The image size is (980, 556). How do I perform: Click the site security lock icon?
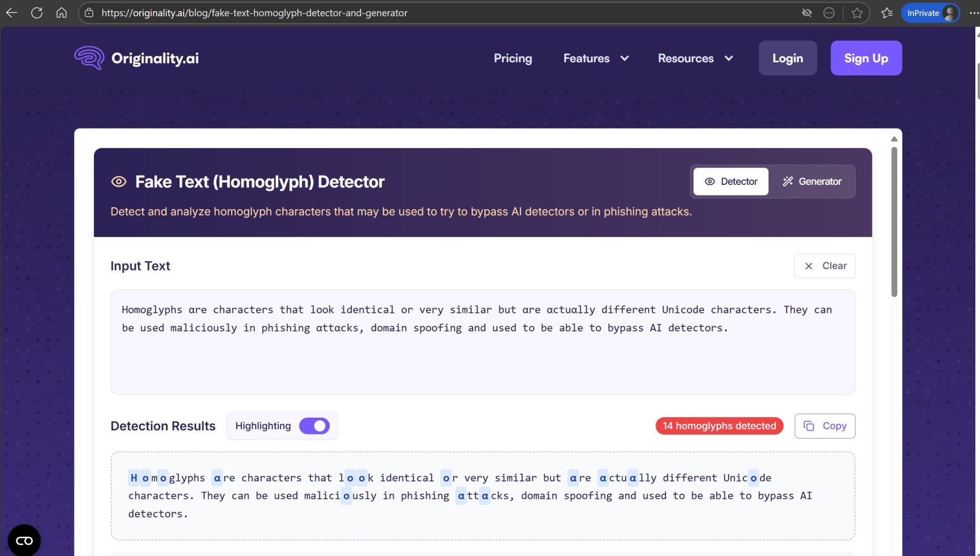tap(89, 12)
